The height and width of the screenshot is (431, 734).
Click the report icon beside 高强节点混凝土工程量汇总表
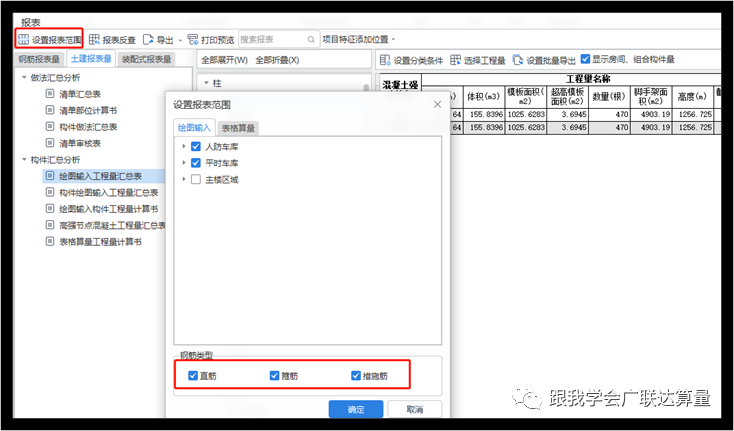click(x=50, y=225)
